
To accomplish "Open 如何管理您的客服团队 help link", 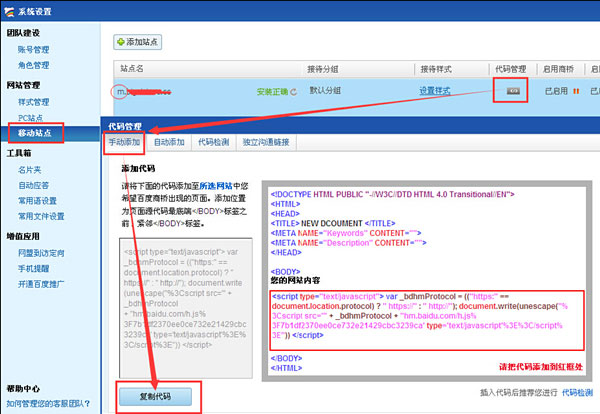I will [x=48, y=404].
